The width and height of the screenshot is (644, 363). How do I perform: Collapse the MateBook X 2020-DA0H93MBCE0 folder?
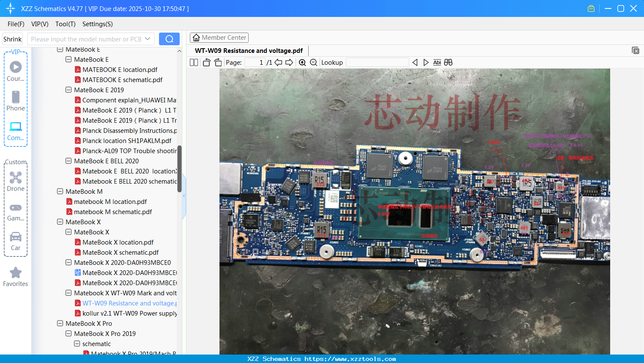click(x=69, y=263)
